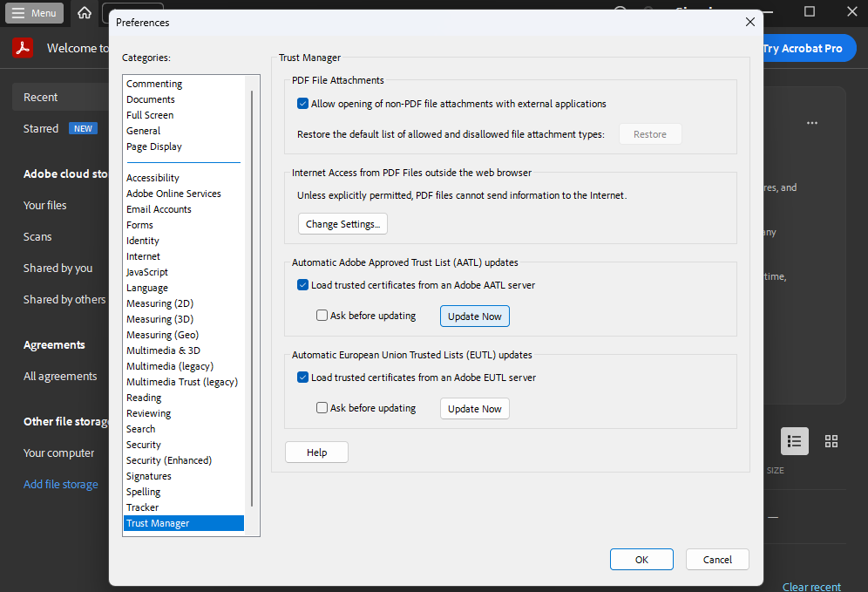This screenshot has height=592, width=868.
Task: Open the Commenting preferences category
Action: point(154,84)
